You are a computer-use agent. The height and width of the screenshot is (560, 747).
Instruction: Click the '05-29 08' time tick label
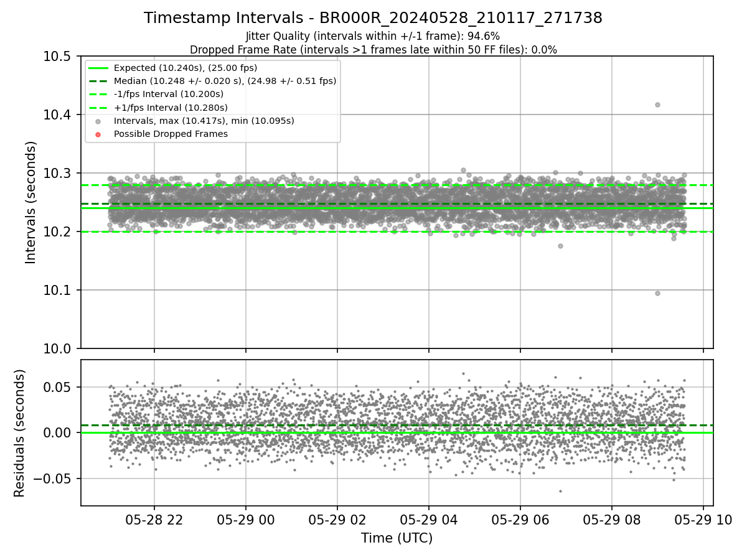tap(611, 521)
